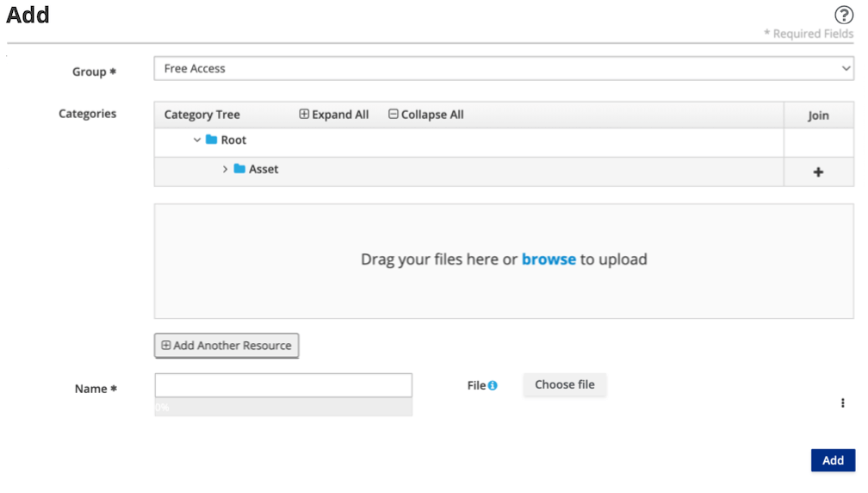This screenshot has width=868, height=493.
Task: Collapse the Root folder chevron
Action: coord(196,140)
